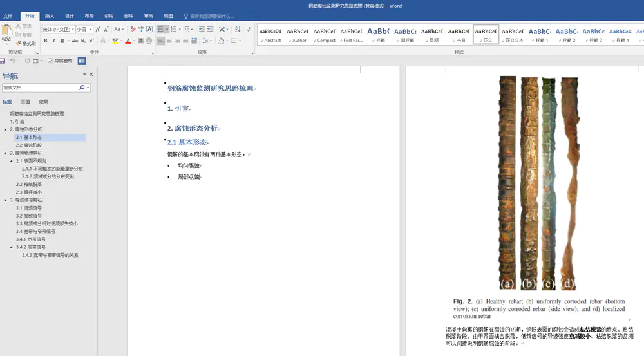Uncheck the 导航窗格 navigation pane checkbox

pyautogui.click(x=50, y=61)
